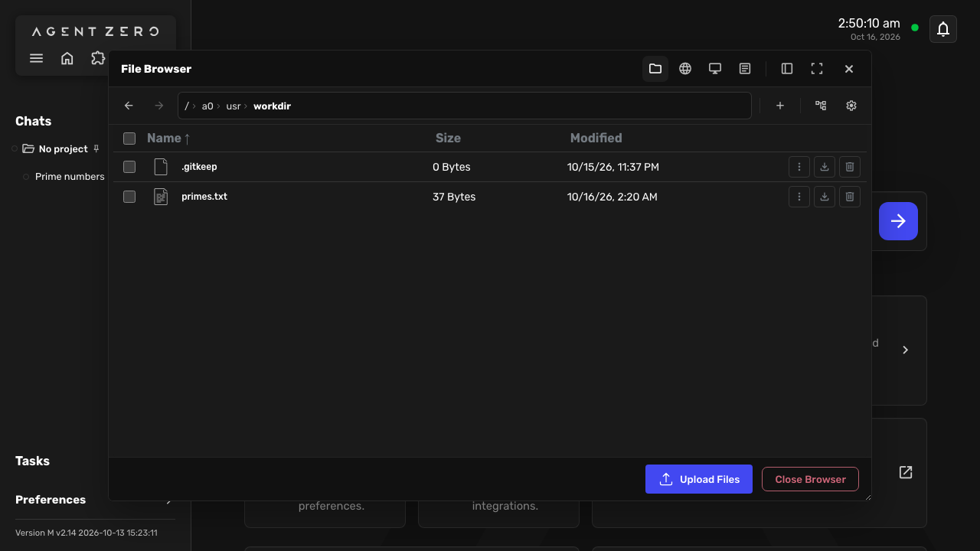Viewport: 980px width, 551px height.
Task: Click the Upload Files button
Action: tap(699, 479)
